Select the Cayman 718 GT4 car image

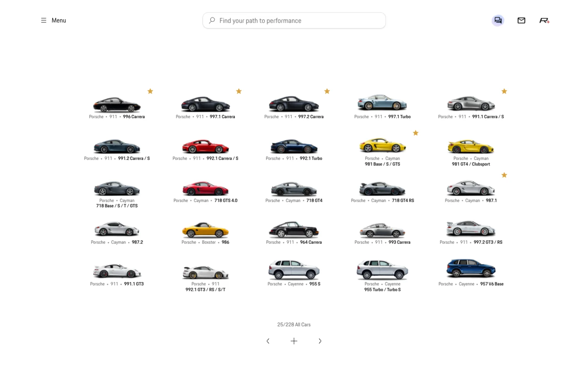294,188
